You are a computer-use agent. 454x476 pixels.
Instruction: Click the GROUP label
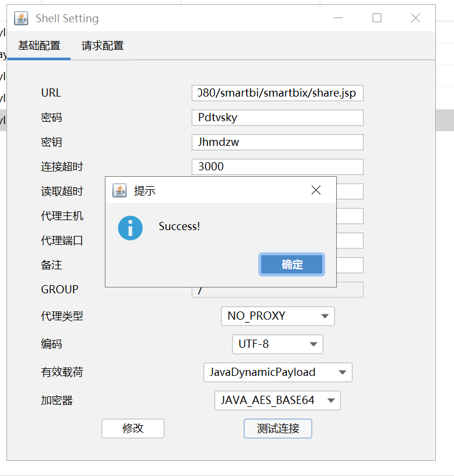(x=60, y=290)
